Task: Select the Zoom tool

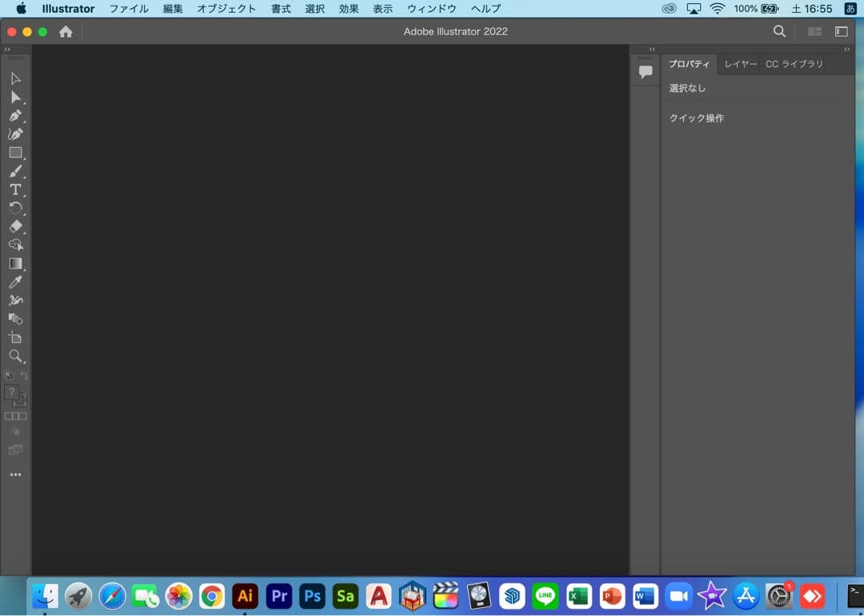Action: click(15, 357)
